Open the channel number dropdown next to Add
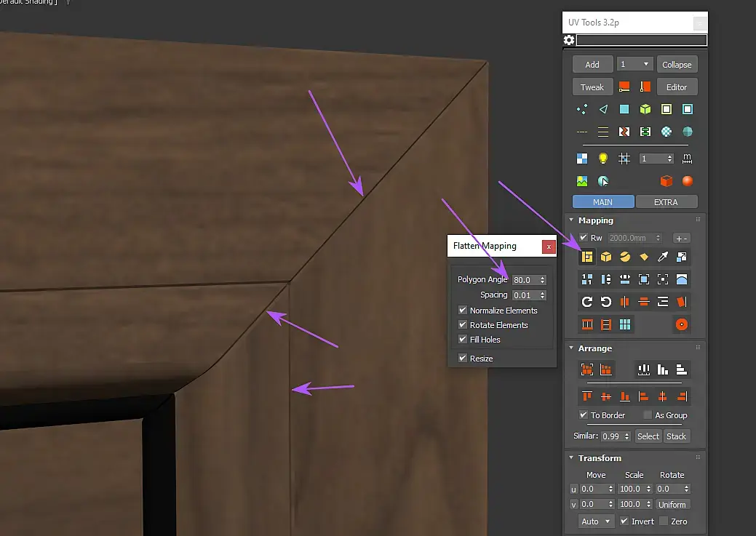 coord(634,64)
